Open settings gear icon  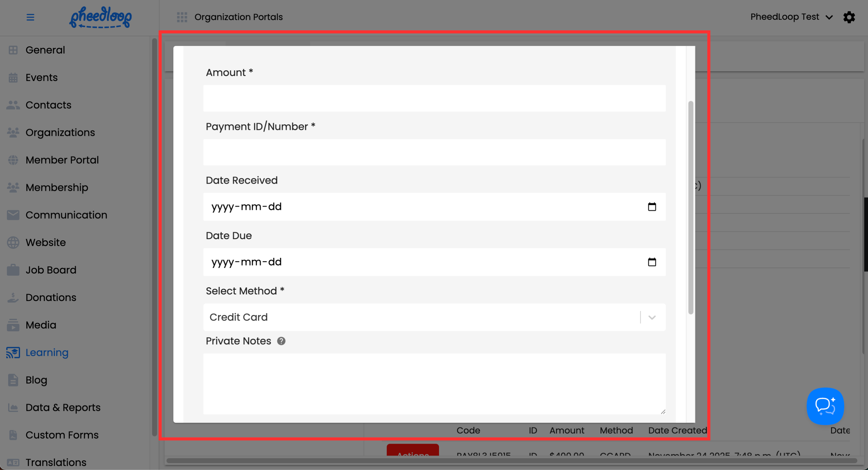(849, 17)
